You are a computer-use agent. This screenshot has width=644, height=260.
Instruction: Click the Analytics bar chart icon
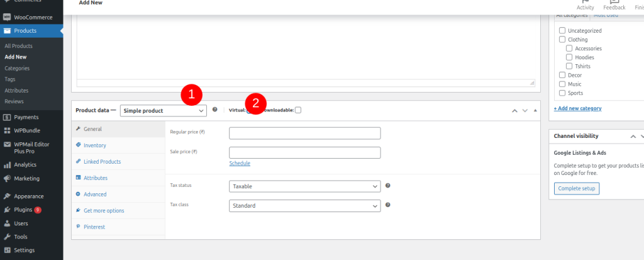6,164
